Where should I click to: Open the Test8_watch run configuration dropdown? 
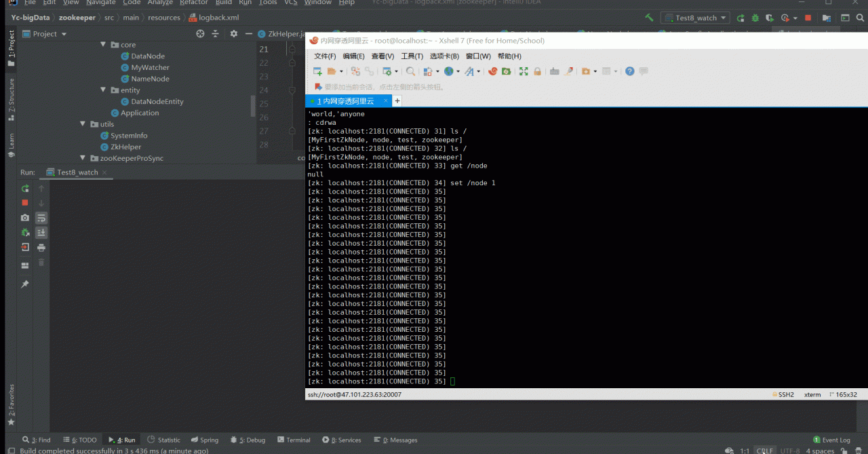[695, 18]
